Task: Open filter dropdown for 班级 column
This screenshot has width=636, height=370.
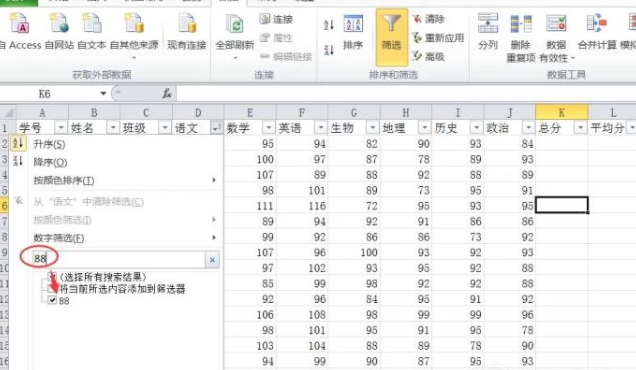Action: (x=165, y=128)
